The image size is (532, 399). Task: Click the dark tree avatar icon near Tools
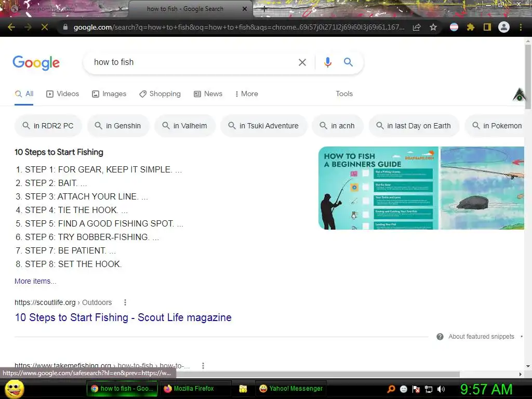tap(519, 95)
